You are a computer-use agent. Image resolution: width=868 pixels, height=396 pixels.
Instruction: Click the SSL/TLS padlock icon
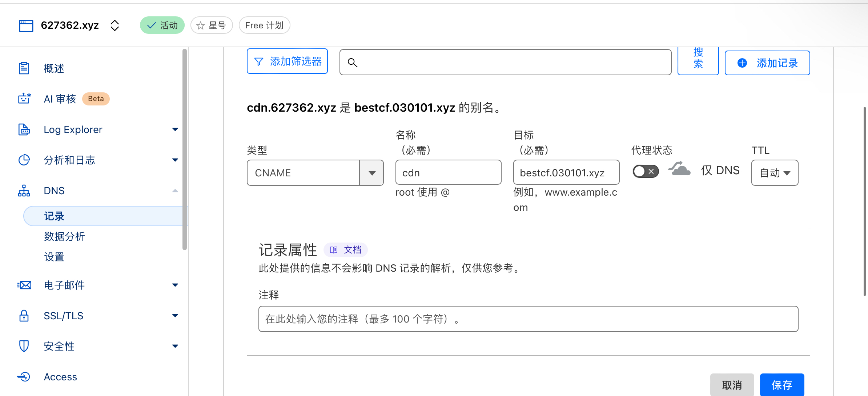(x=24, y=316)
